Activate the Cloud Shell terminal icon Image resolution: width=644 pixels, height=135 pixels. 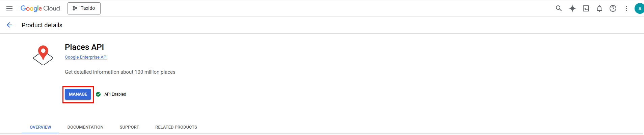(586, 8)
